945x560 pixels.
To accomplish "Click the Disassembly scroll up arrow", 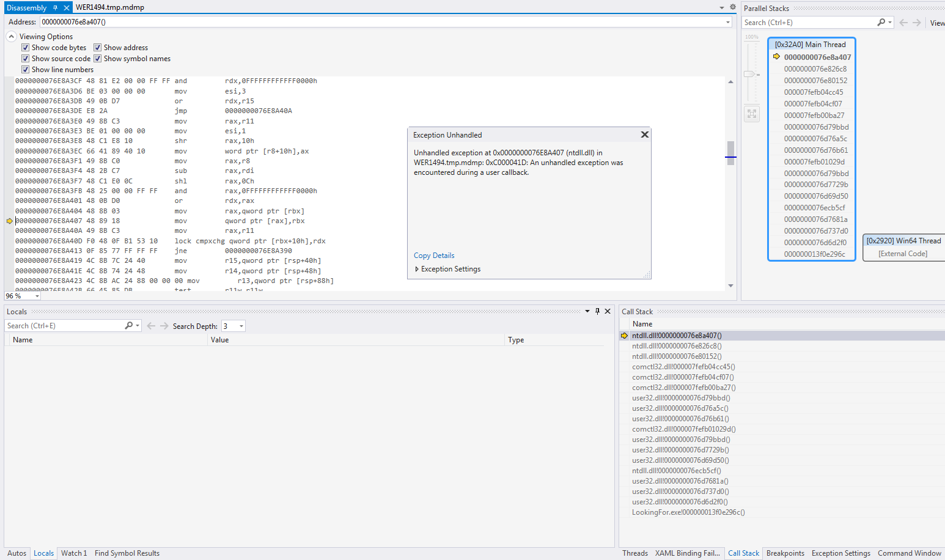I will click(x=730, y=82).
